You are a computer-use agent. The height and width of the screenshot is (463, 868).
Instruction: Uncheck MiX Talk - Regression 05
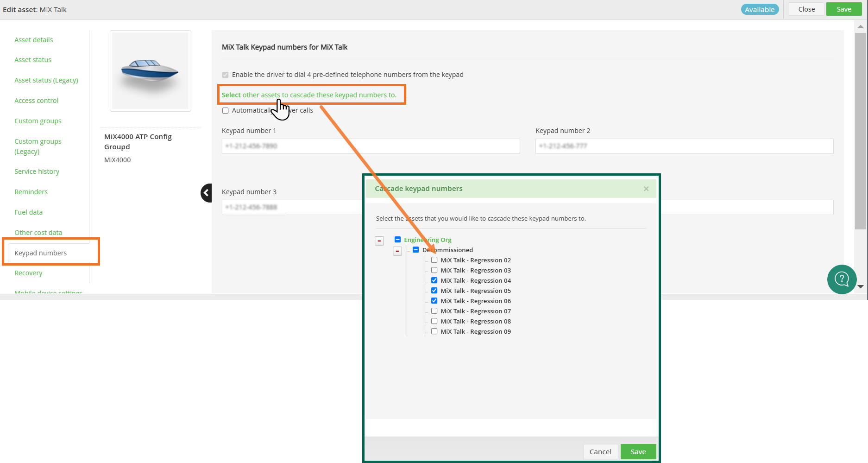(434, 291)
